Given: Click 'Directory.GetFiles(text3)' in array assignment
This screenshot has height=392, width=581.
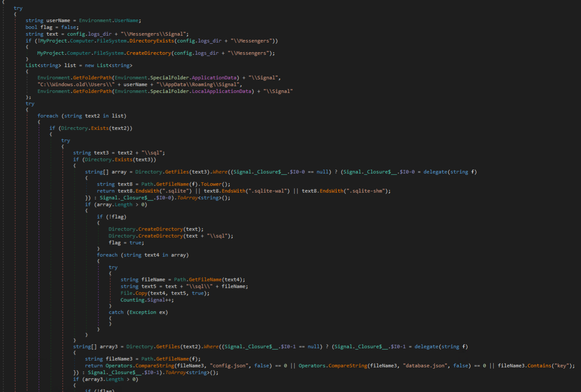Looking at the screenshot, I should pos(173,172).
